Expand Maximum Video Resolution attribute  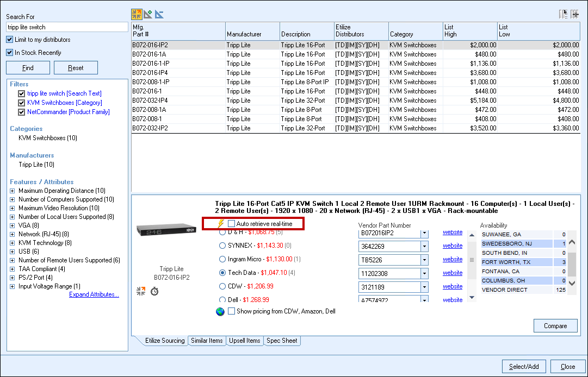[13, 208]
